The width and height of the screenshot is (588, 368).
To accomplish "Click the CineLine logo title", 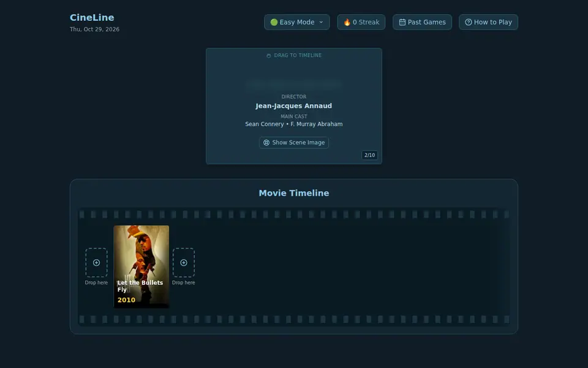I will [92, 18].
